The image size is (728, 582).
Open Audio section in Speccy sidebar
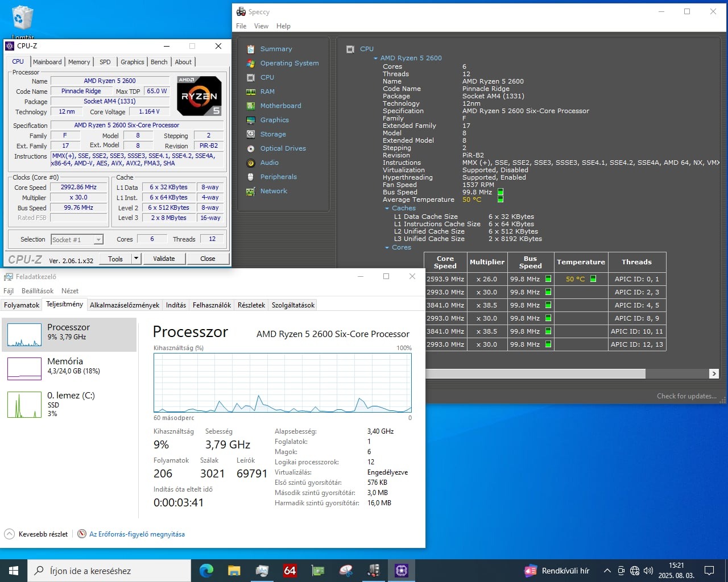pos(269,163)
